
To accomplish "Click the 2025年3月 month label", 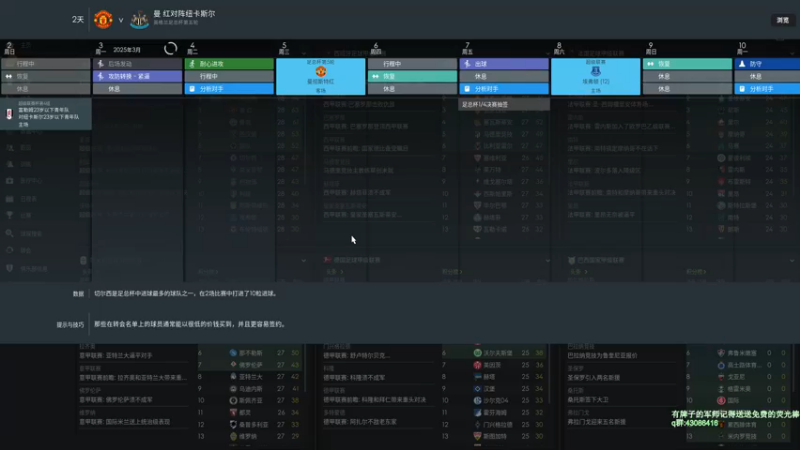I will coord(127,50).
